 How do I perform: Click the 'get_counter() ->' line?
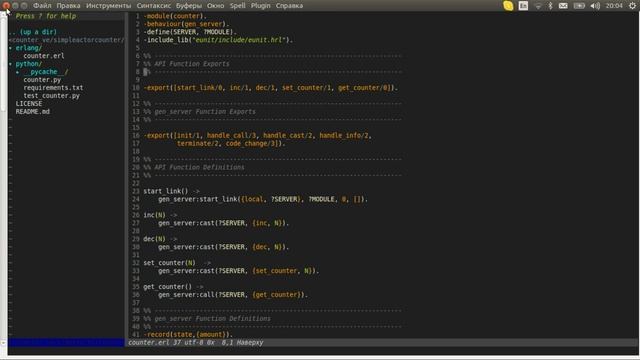(173, 287)
